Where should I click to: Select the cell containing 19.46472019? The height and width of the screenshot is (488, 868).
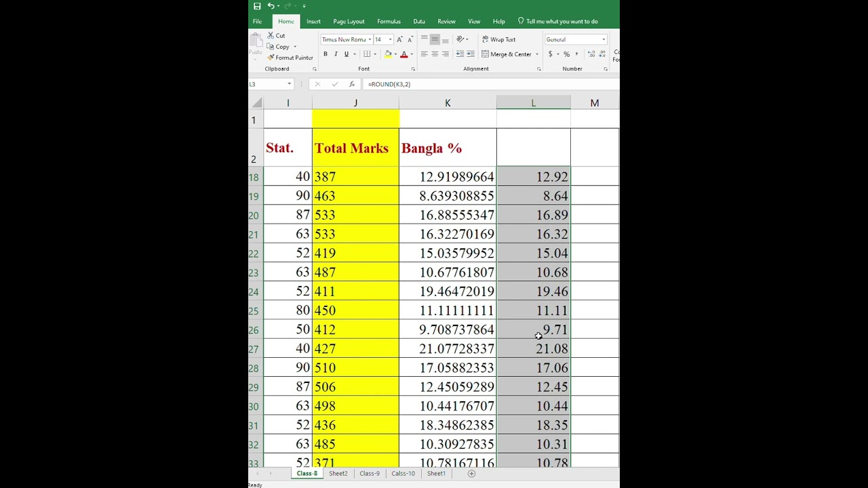[x=448, y=291]
